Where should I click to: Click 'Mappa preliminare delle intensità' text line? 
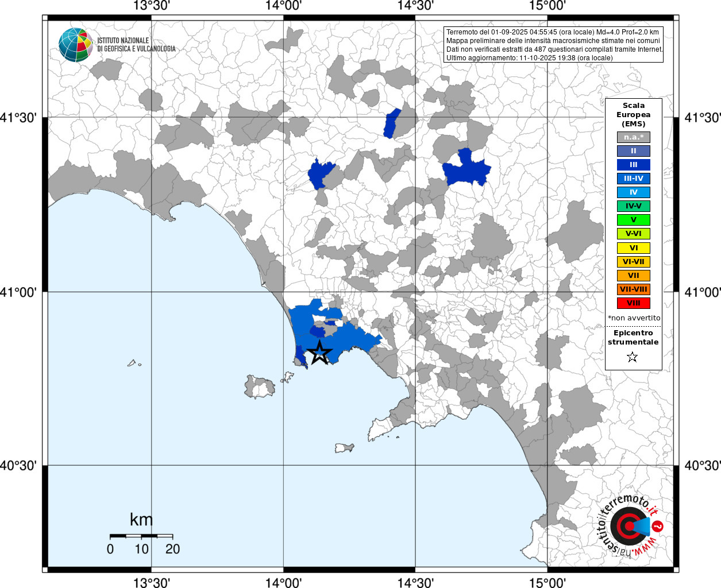point(553,41)
